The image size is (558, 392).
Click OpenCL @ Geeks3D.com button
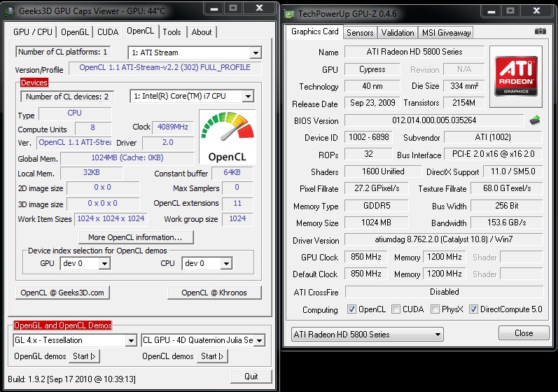click(x=62, y=293)
